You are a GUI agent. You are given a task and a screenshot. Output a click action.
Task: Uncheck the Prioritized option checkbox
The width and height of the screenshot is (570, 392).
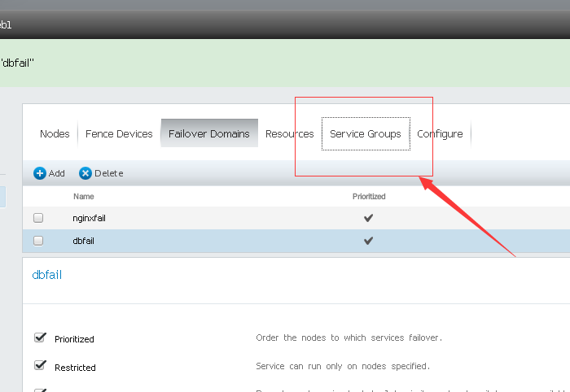(39, 338)
